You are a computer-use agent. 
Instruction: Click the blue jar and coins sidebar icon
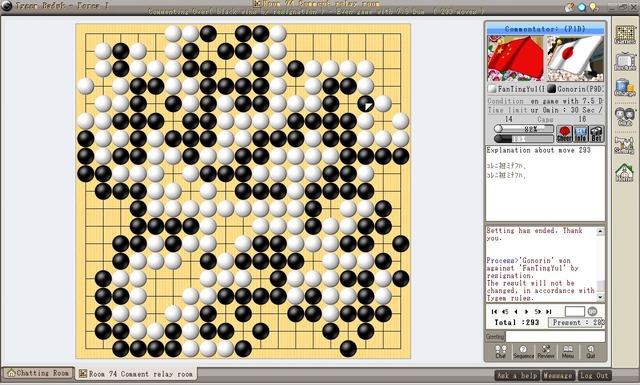(x=624, y=88)
